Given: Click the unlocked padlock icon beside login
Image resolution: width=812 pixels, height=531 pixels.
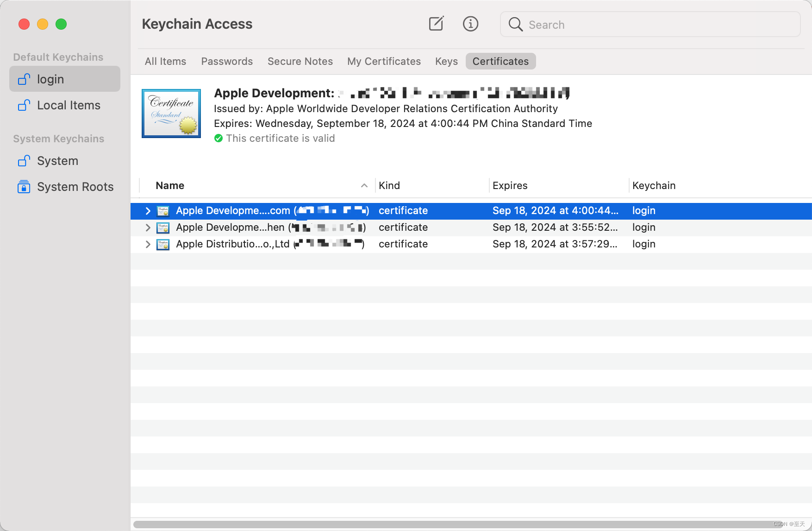Looking at the screenshot, I should click(x=24, y=79).
